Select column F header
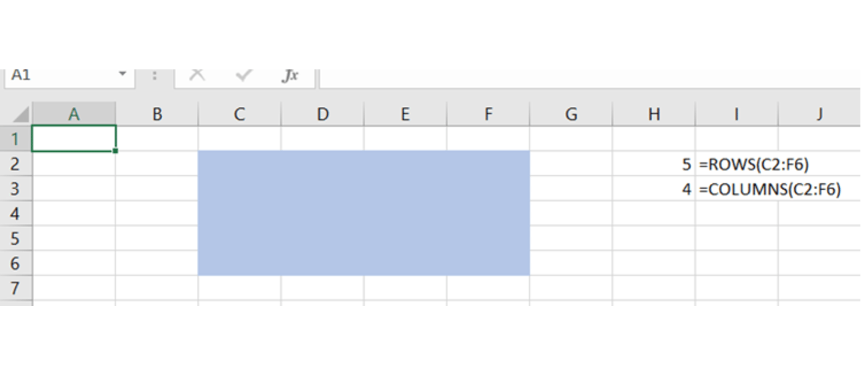 pyautogui.click(x=488, y=114)
